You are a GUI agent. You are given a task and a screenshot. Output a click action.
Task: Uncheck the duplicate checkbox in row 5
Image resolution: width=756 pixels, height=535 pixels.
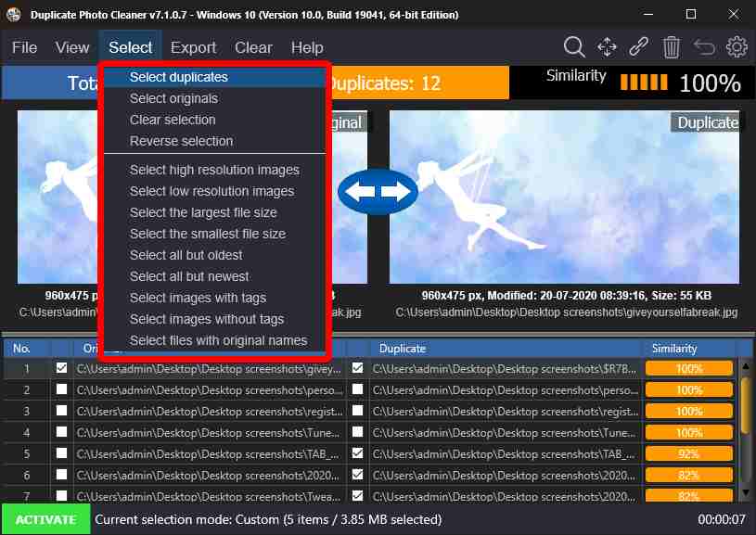coord(357,453)
